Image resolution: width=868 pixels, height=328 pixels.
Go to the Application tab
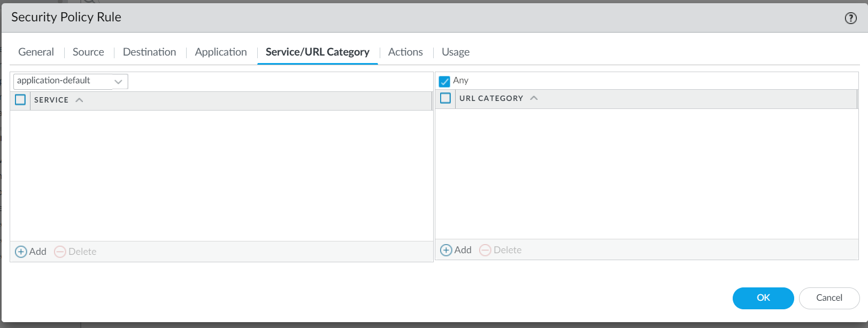pyautogui.click(x=221, y=52)
